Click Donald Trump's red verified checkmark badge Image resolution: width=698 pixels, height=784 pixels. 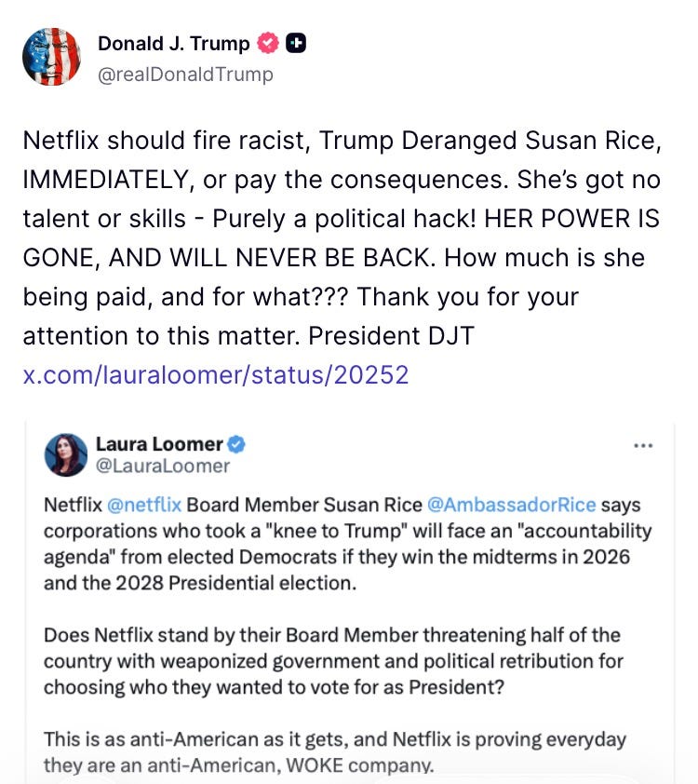pos(267,41)
